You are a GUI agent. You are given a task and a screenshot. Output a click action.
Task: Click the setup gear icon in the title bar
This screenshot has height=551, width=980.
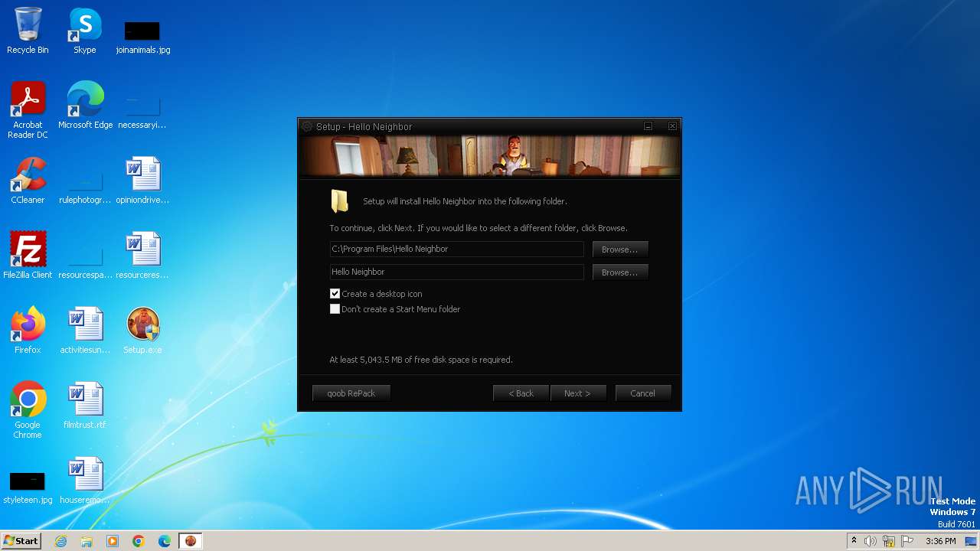[307, 126]
